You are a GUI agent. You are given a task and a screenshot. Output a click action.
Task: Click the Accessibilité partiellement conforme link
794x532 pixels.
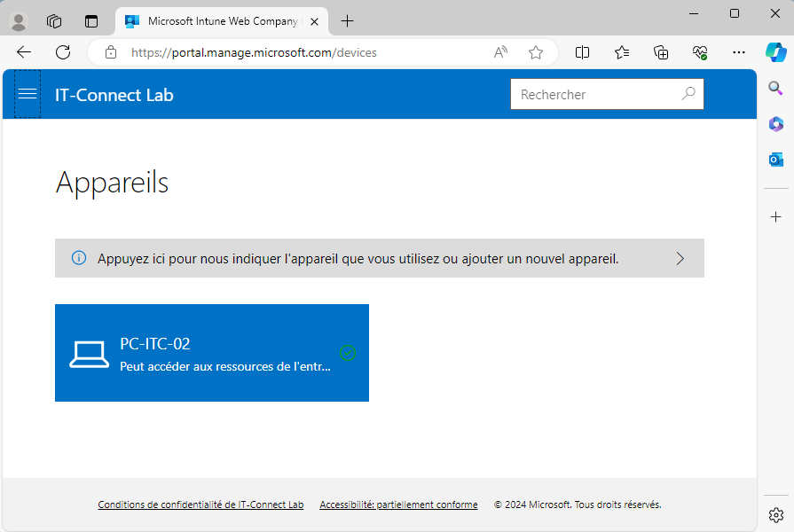(397, 504)
